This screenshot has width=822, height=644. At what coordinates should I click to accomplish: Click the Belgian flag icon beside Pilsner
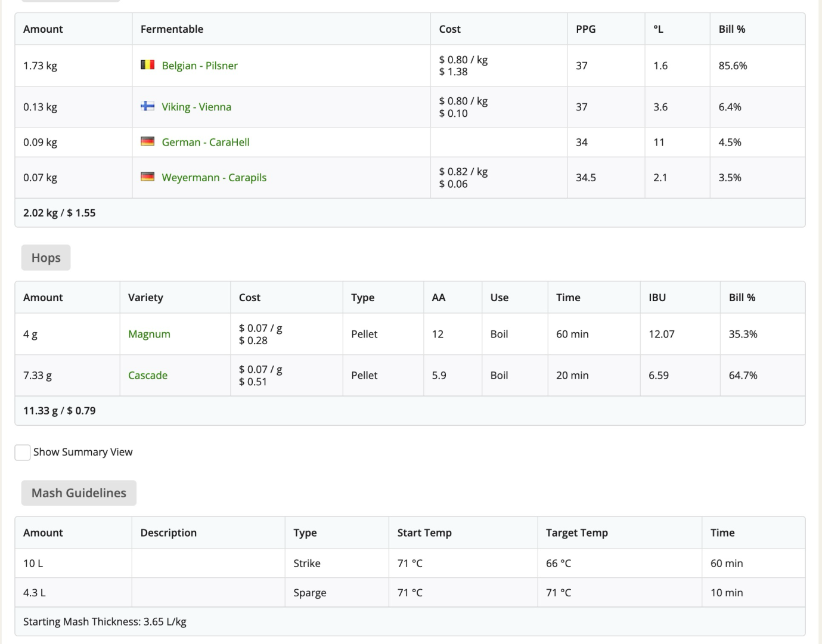[147, 65]
